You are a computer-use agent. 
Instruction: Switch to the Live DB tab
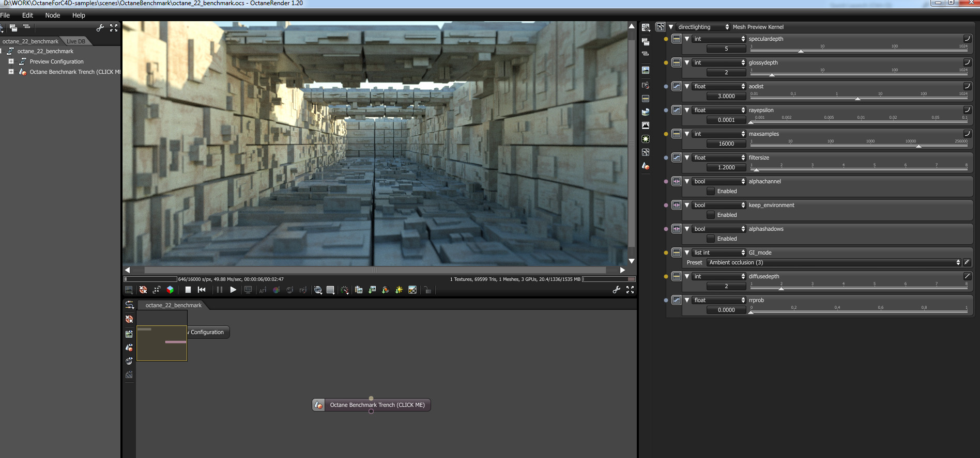click(76, 41)
